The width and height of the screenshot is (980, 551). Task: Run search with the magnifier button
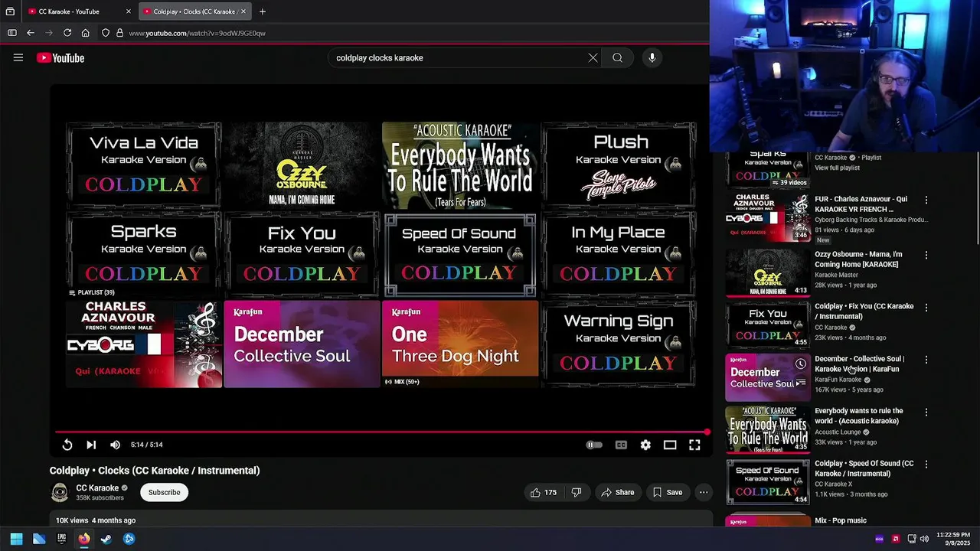617,57
